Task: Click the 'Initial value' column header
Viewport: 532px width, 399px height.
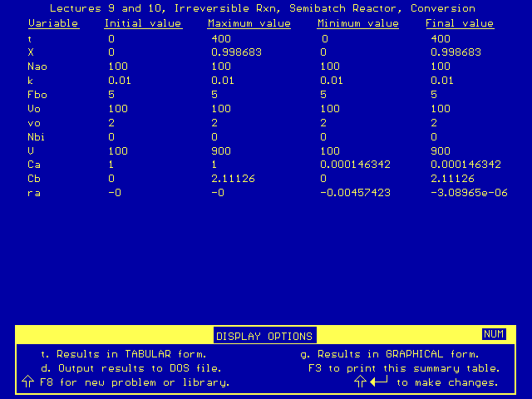Action: pos(143,23)
